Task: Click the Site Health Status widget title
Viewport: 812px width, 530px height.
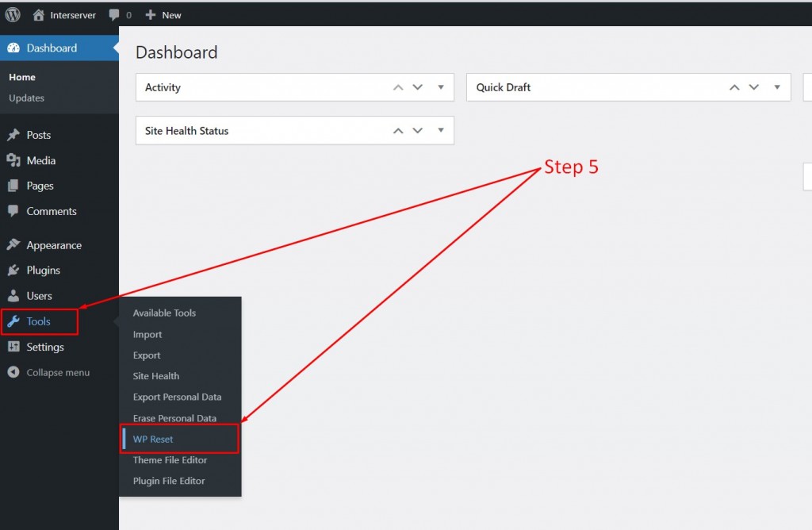Action: point(186,131)
